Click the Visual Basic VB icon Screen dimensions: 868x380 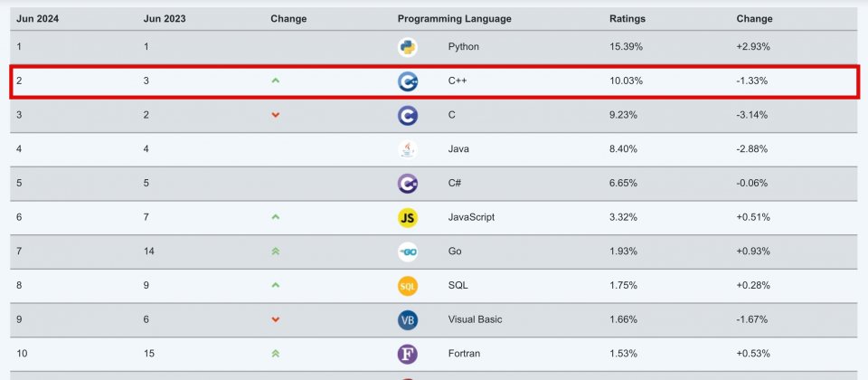pos(408,320)
